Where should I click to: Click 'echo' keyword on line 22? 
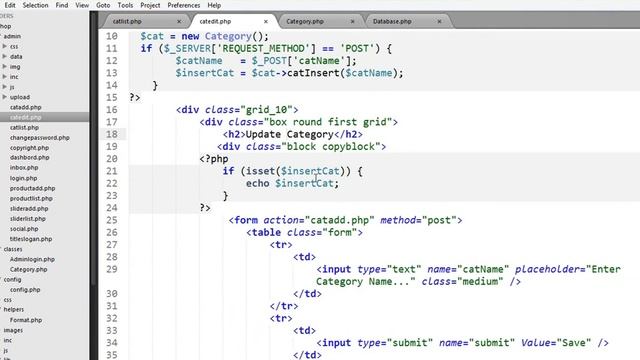tap(257, 183)
